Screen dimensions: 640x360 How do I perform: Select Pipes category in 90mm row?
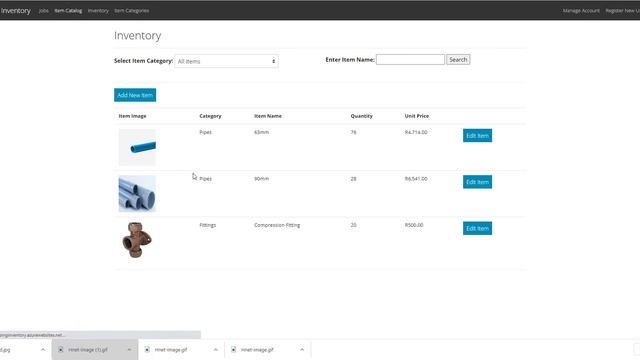click(205, 179)
